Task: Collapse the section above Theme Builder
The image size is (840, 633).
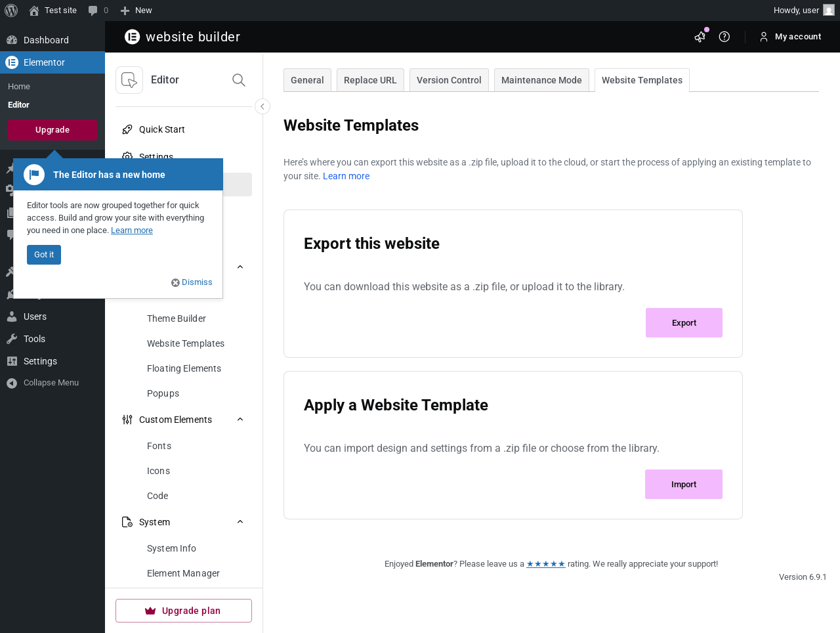Action: 240,267
